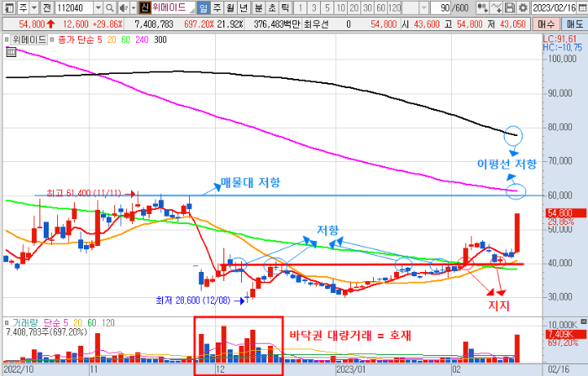Click the black 300 moving average legend
This screenshot has height=376, width=588.
pyautogui.click(x=160, y=39)
